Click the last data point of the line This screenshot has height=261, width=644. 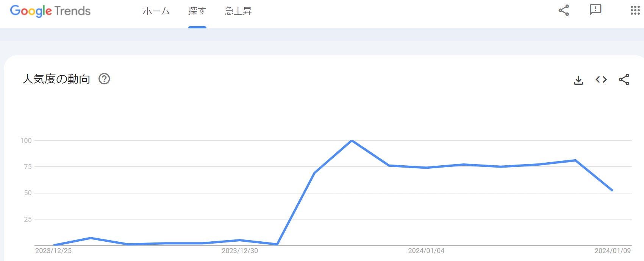click(612, 190)
